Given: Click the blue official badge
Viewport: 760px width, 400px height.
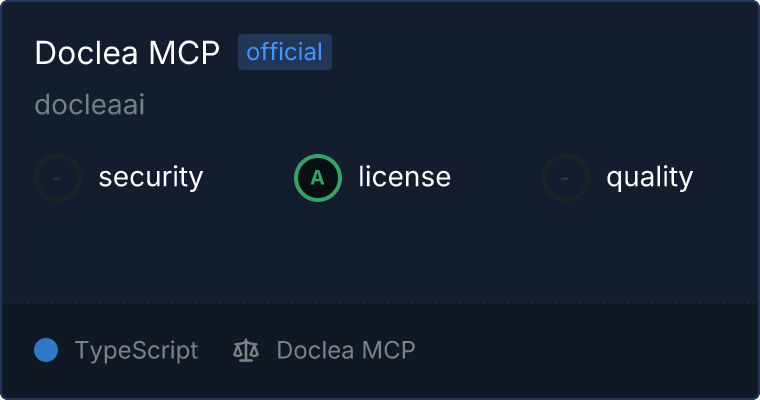Looking at the screenshot, I should [x=285, y=52].
